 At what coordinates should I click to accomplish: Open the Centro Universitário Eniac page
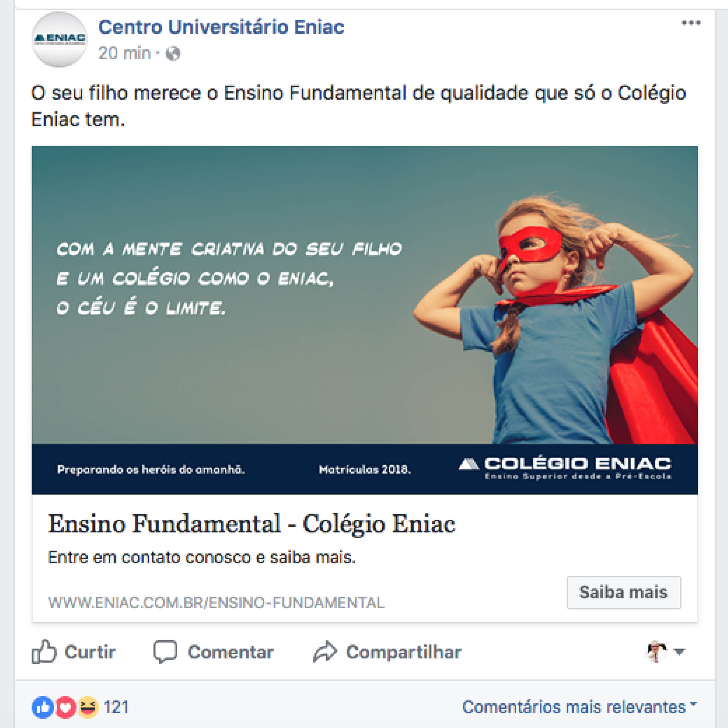pos(221,27)
